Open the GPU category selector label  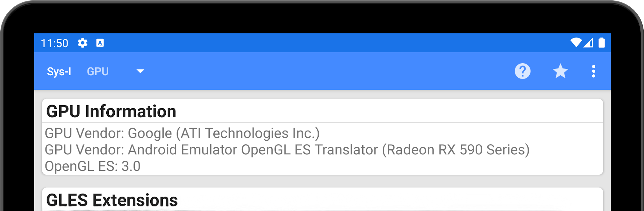point(98,72)
